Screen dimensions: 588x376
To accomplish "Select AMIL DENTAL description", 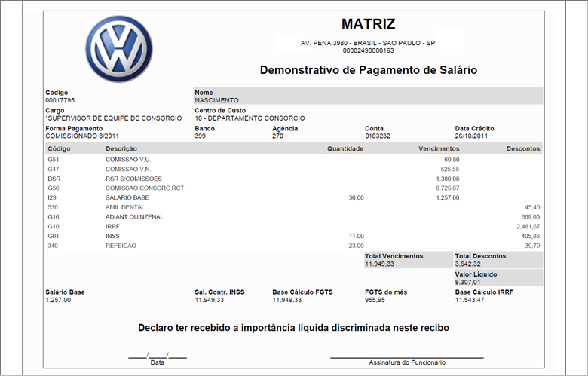I will (125, 207).
